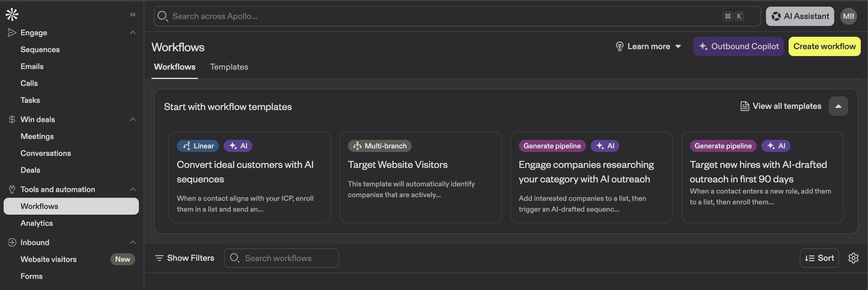Collapse the Win deals section chevron

[x=133, y=119]
